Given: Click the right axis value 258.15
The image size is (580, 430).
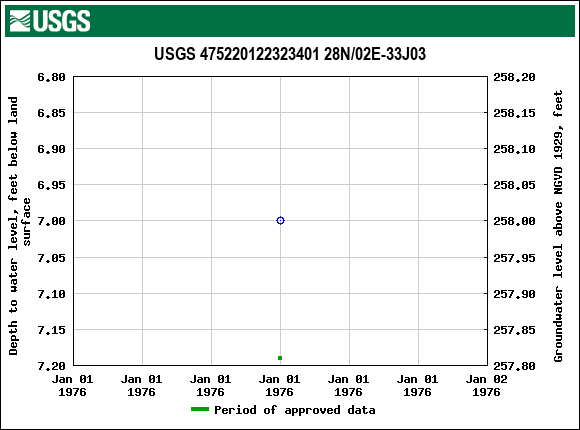Looking at the screenshot, I should point(514,113).
